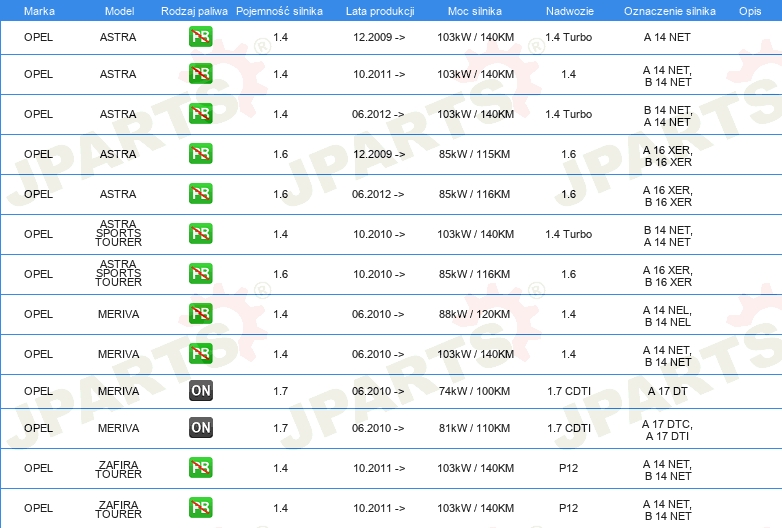Click ON diesel icon in Meriva 81kW row
Viewport: 782px width, 528px height.
tap(200, 427)
